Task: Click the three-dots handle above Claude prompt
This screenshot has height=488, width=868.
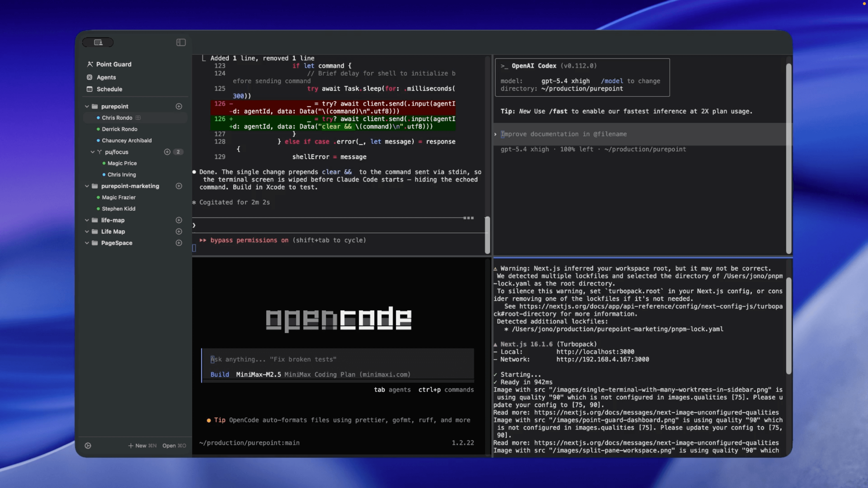Action: point(468,218)
